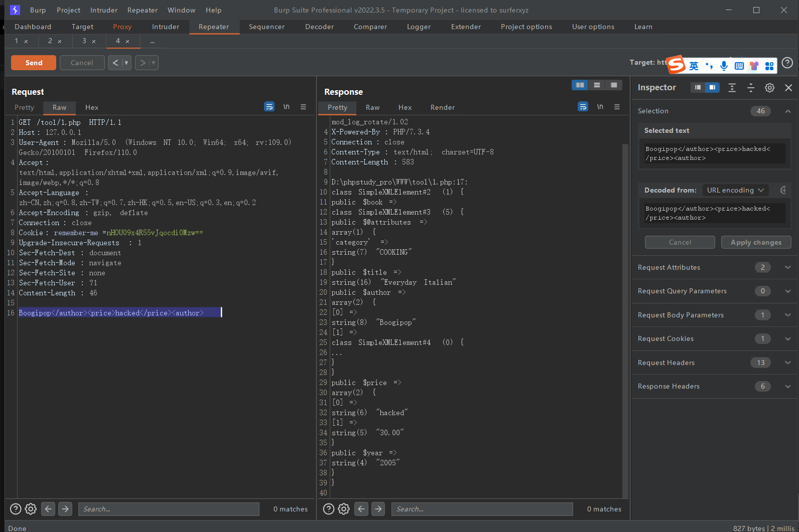Click the response Search field
The image size is (799, 532).
pos(482,509)
